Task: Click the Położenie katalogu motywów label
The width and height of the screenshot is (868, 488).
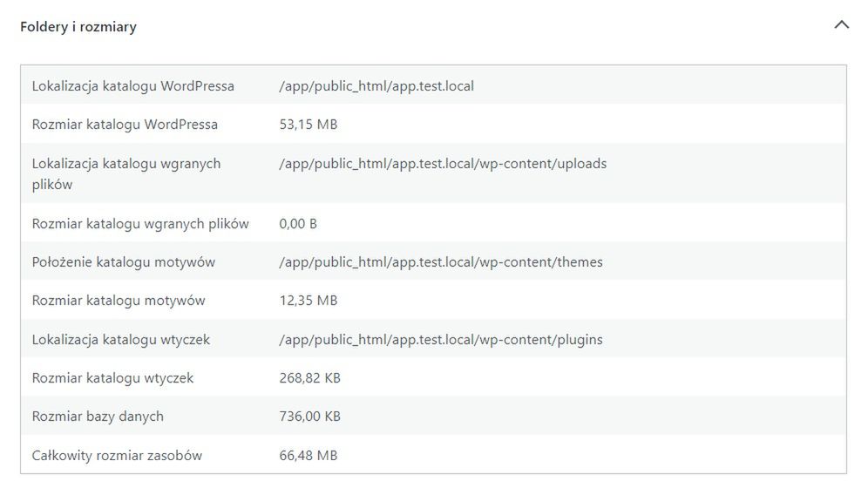Action: coord(124,262)
